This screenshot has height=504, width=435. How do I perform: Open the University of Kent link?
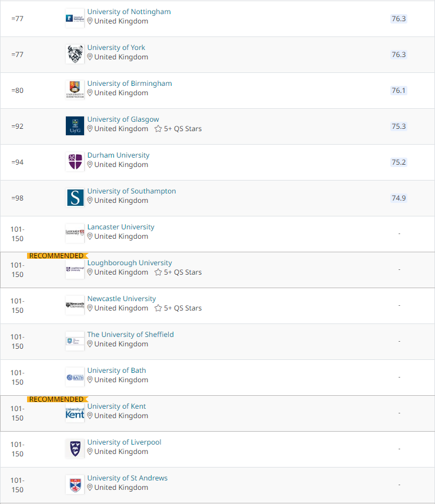pyautogui.click(x=116, y=406)
